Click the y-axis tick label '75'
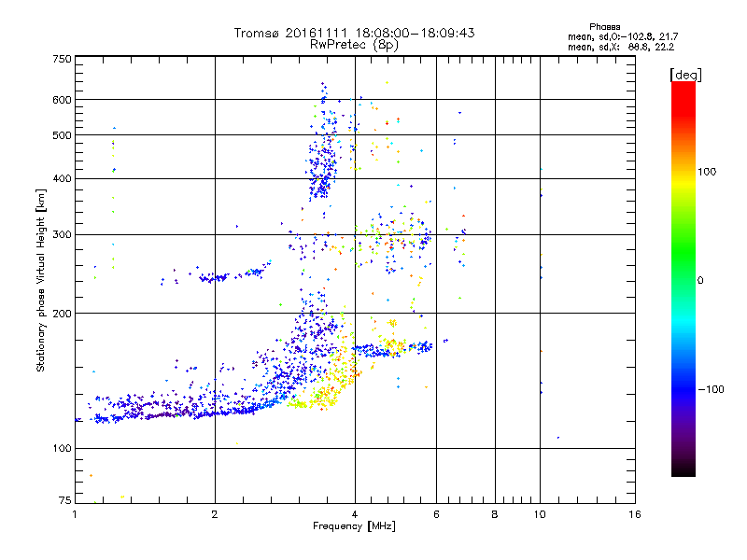This screenshot has height=560, width=747. pos(64,500)
